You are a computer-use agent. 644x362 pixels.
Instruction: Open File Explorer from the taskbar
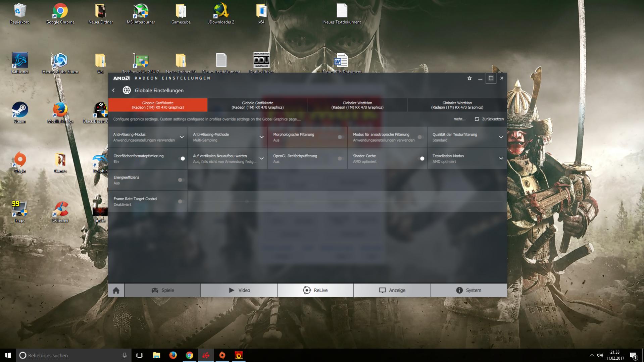pos(156,355)
